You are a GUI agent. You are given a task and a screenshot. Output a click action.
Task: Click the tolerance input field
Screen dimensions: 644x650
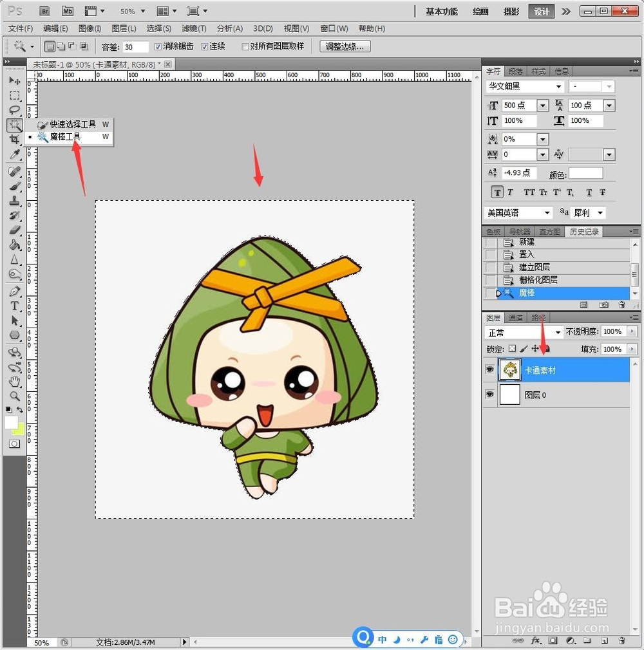(x=135, y=47)
